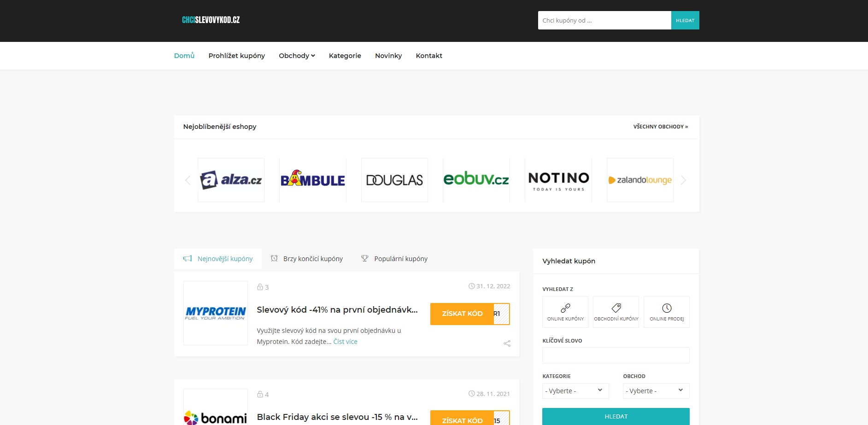The image size is (868, 425).
Task: Click the Myprotein store logo
Action: click(x=216, y=313)
